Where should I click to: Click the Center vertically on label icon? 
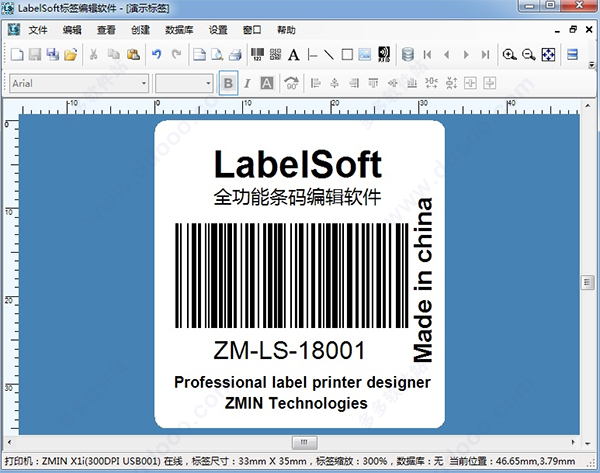(490, 83)
